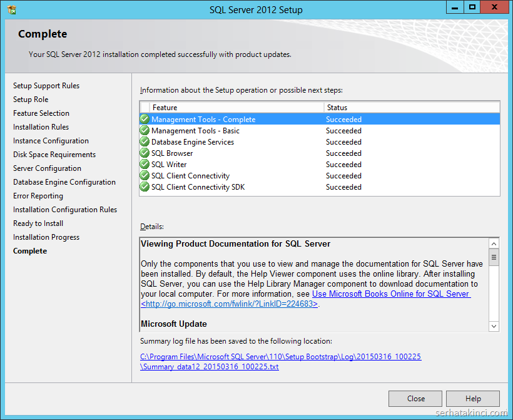Click the Feature column header
Screen dimensions: 513x420
[236, 108]
